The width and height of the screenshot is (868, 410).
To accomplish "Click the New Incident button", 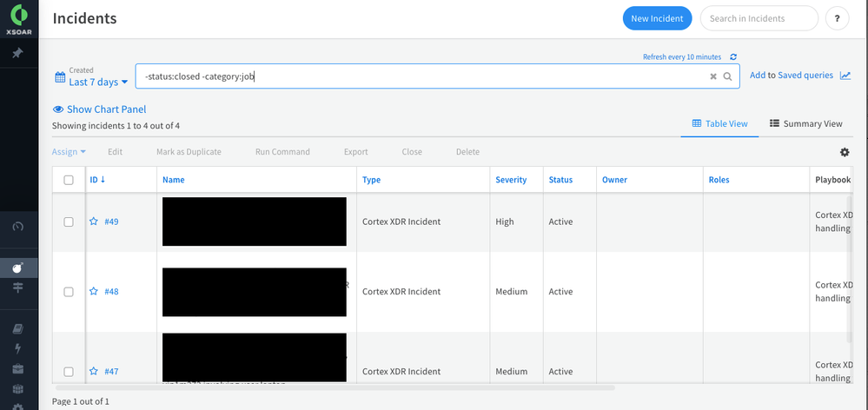I will [657, 18].
